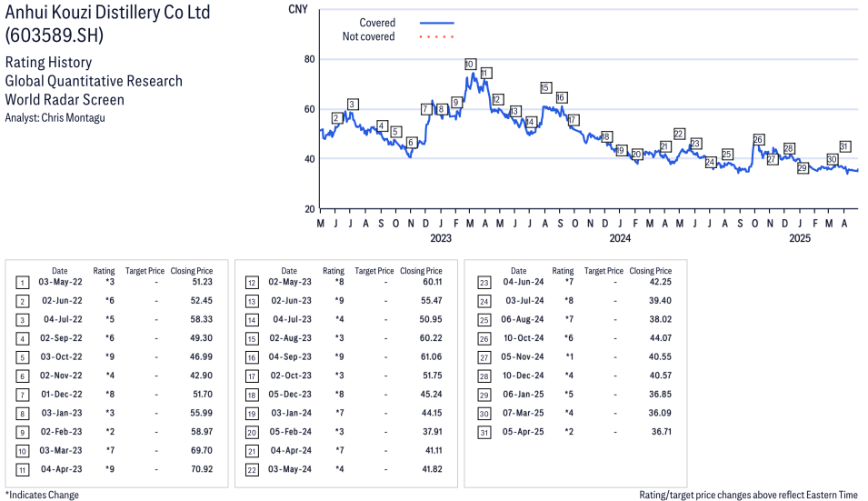Click the date 02-Nov-22
This screenshot has width=868, height=501.
61,376
